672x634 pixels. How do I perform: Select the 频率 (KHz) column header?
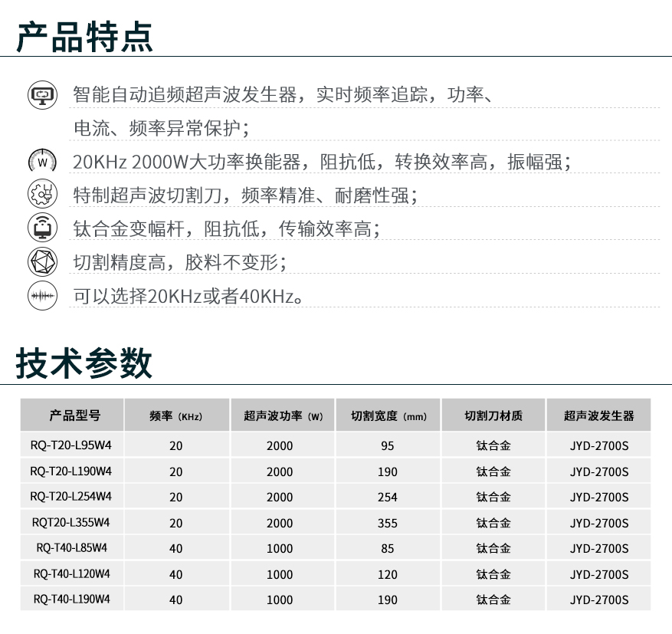coord(175,416)
